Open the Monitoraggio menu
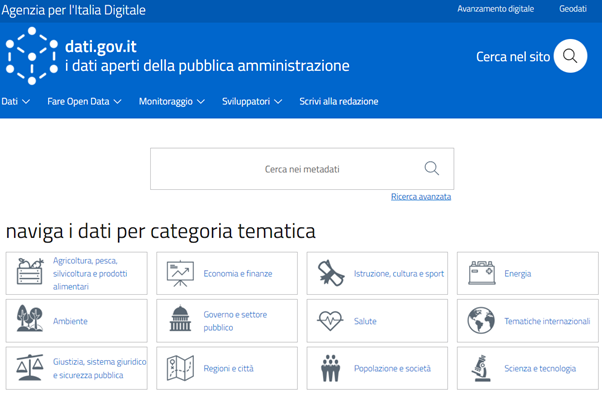This screenshot has height=393, width=602. 166,101
